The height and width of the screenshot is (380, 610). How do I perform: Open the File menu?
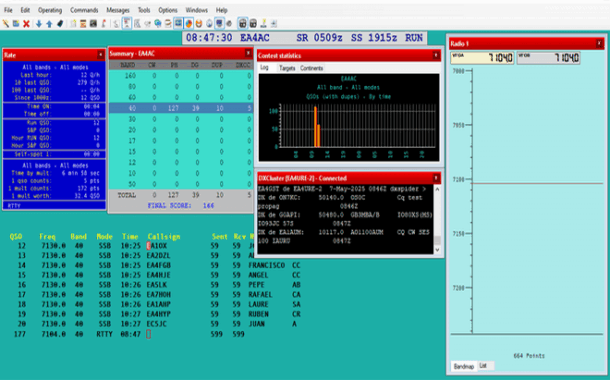(x=8, y=10)
